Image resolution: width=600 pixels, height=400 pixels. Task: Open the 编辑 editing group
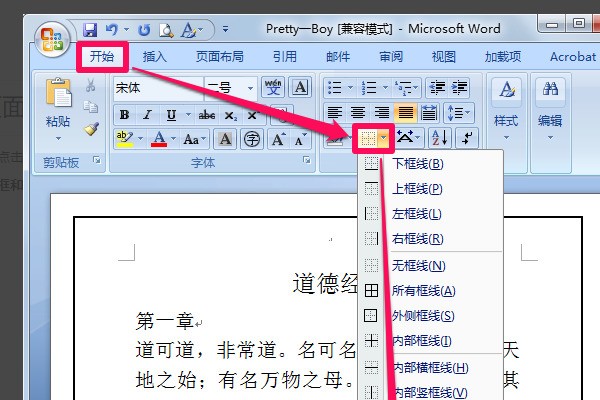coord(550,109)
